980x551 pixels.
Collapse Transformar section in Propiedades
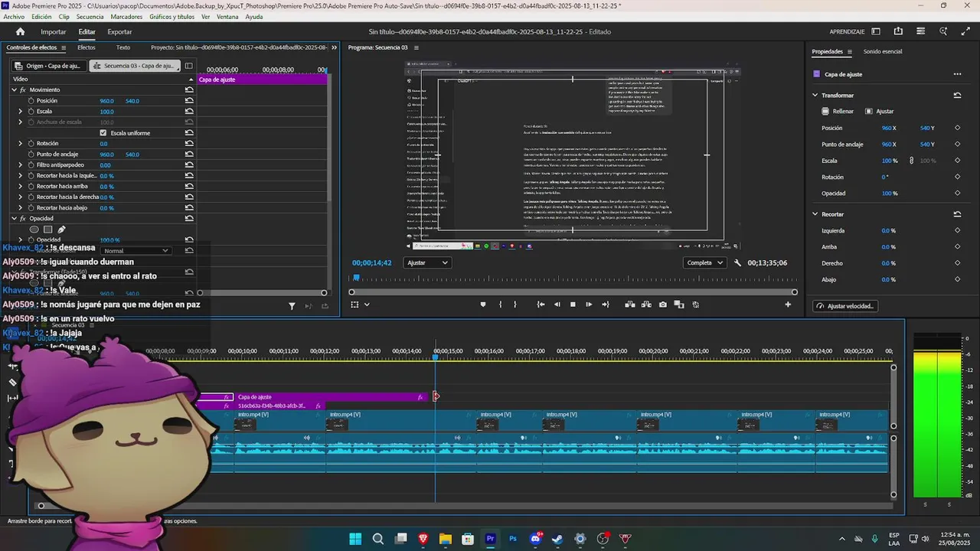815,95
